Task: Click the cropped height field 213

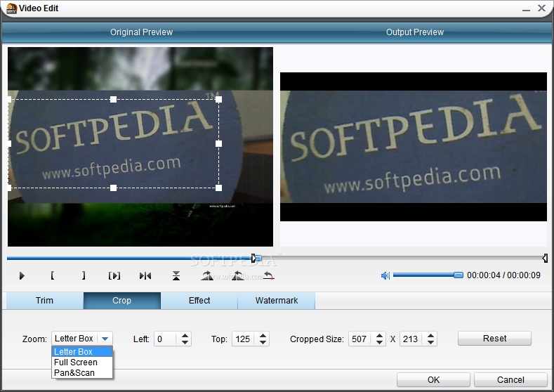Action: tap(411, 339)
